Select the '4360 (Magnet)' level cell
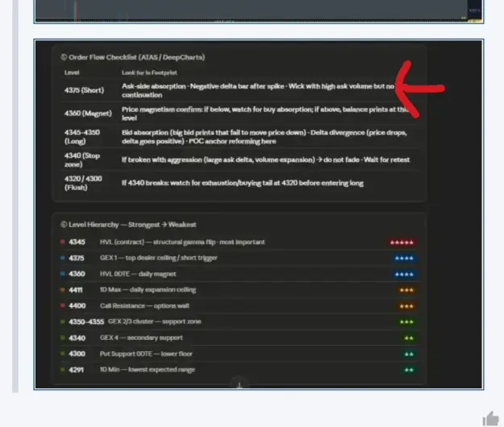Screen dimensions: 504x427 pos(88,114)
